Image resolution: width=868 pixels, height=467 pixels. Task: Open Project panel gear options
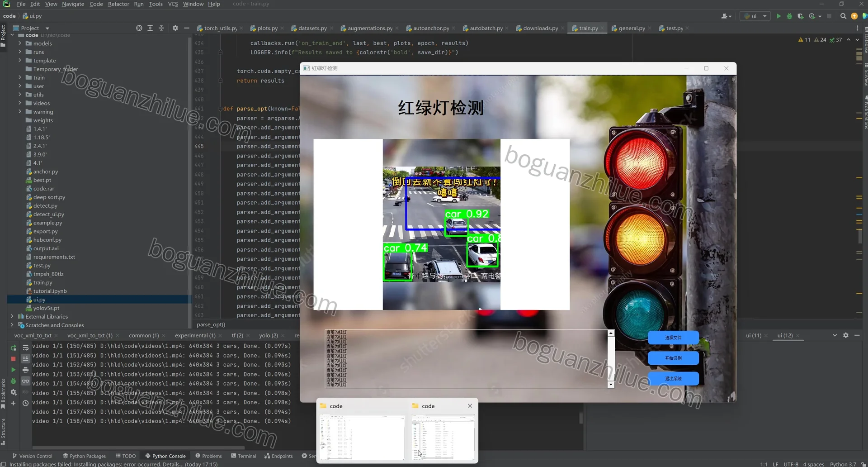pyautogui.click(x=175, y=28)
